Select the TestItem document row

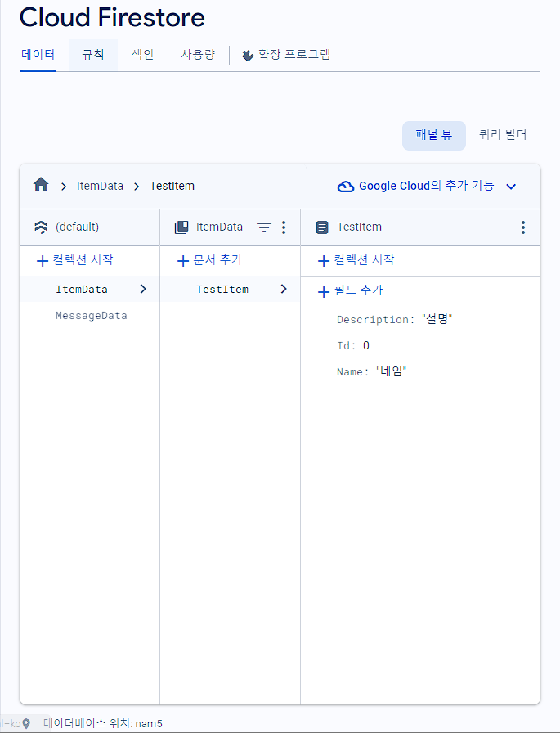[230, 289]
